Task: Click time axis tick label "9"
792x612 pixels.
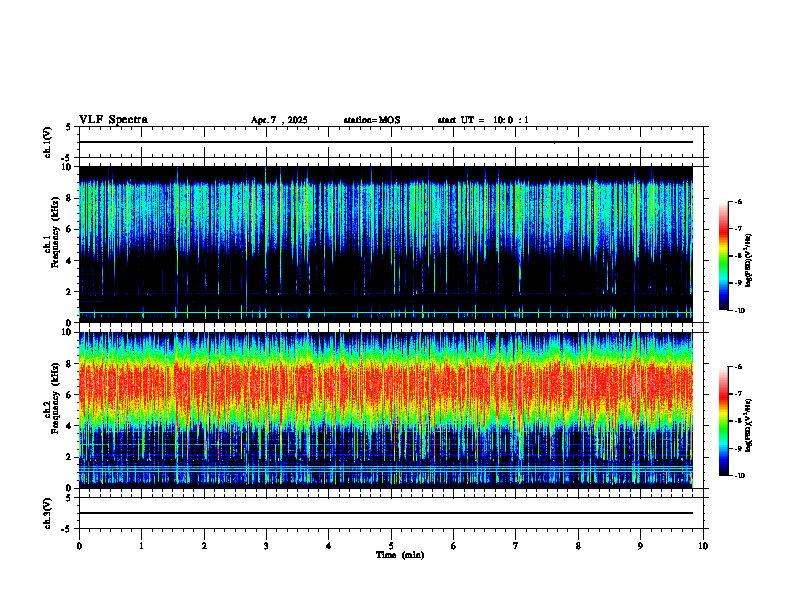Action: coord(640,546)
